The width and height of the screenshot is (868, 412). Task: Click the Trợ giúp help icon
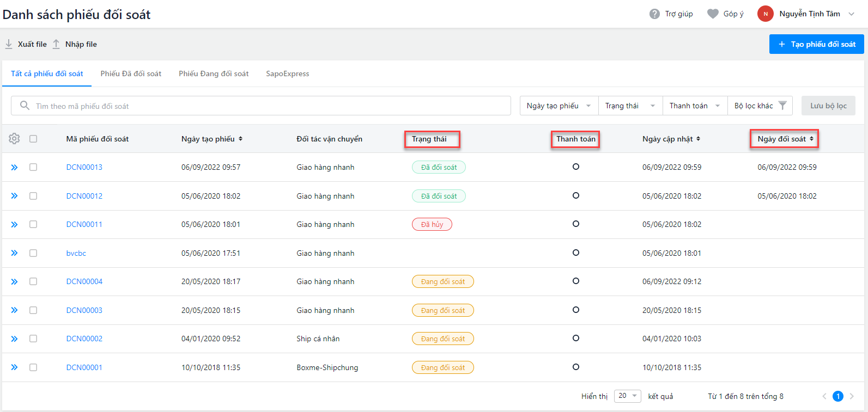pyautogui.click(x=654, y=14)
